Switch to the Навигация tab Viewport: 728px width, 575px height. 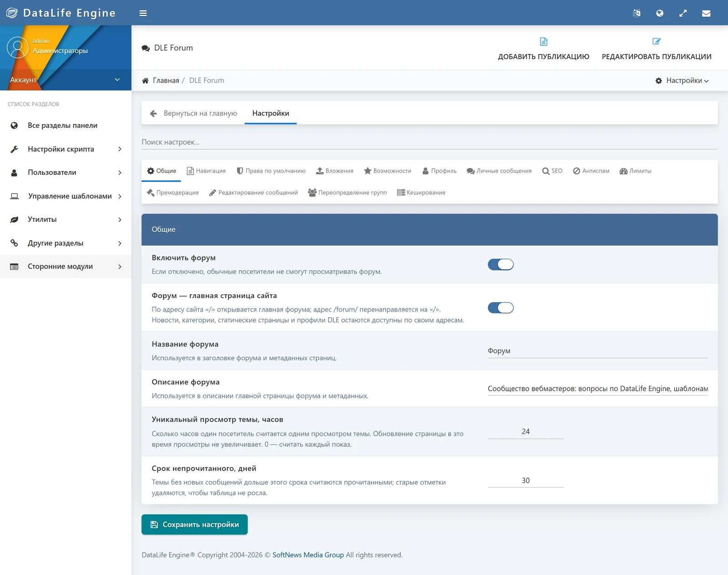click(206, 171)
